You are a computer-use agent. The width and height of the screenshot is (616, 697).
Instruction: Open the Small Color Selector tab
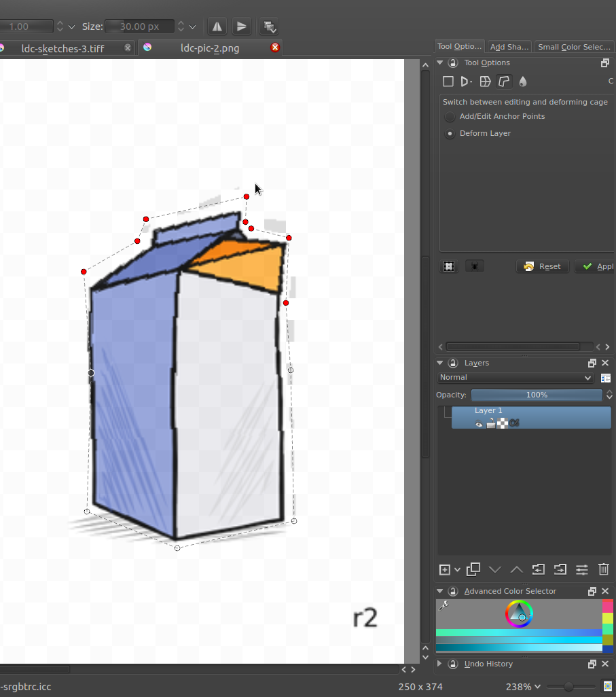click(573, 47)
